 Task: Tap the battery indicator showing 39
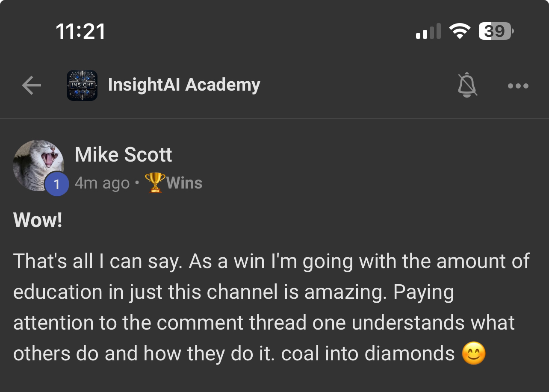coord(496,31)
